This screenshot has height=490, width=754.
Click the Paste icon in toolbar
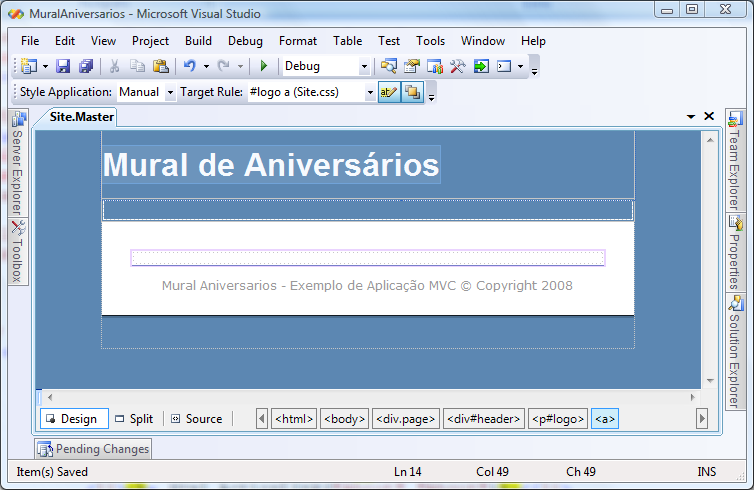[x=160, y=66]
